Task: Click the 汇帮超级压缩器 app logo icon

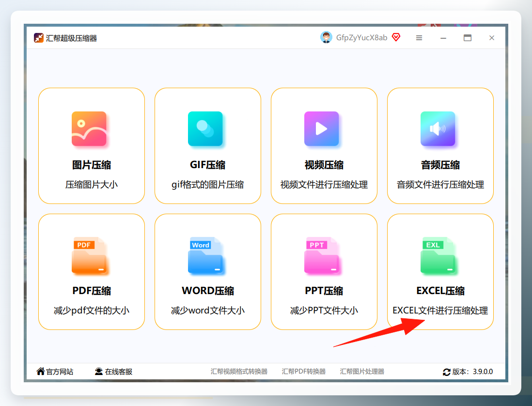Action: pyautogui.click(x=39, y=38)
